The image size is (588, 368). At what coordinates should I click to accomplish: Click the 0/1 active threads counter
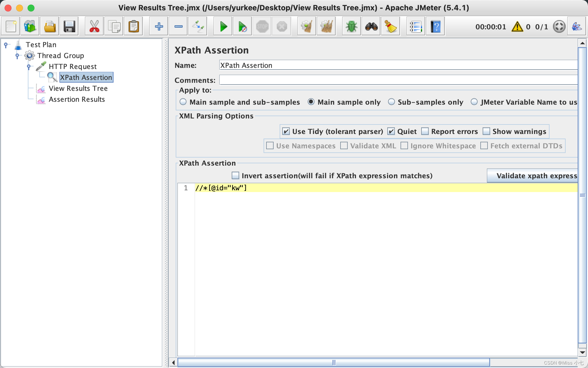pos(541,27)
